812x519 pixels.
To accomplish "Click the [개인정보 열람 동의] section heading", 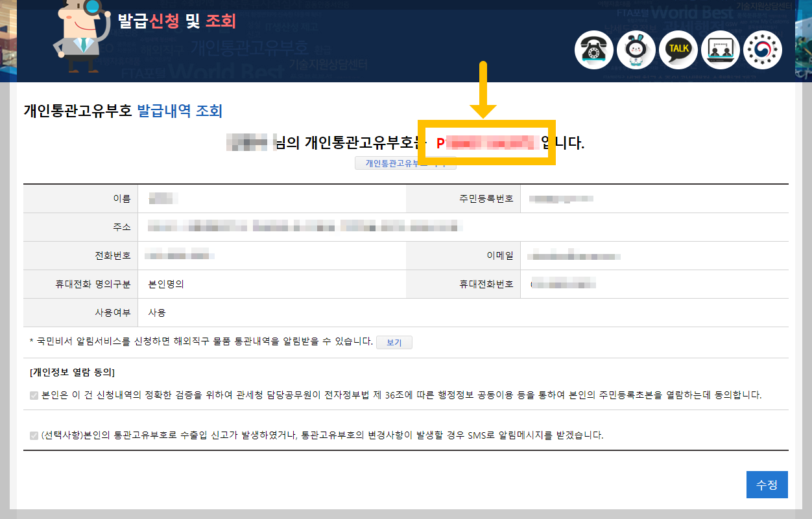I will point(72,373).
